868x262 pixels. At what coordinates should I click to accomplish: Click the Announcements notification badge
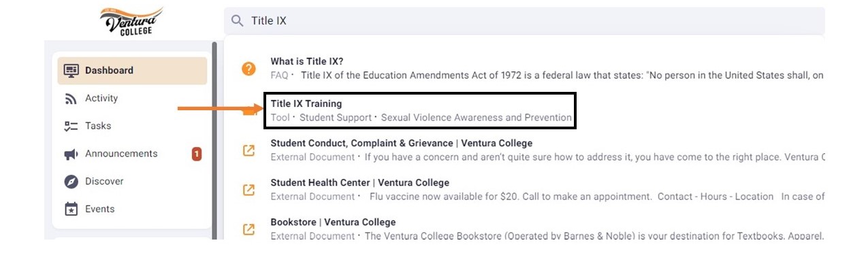pyautogui.click(x=197, y=154)
